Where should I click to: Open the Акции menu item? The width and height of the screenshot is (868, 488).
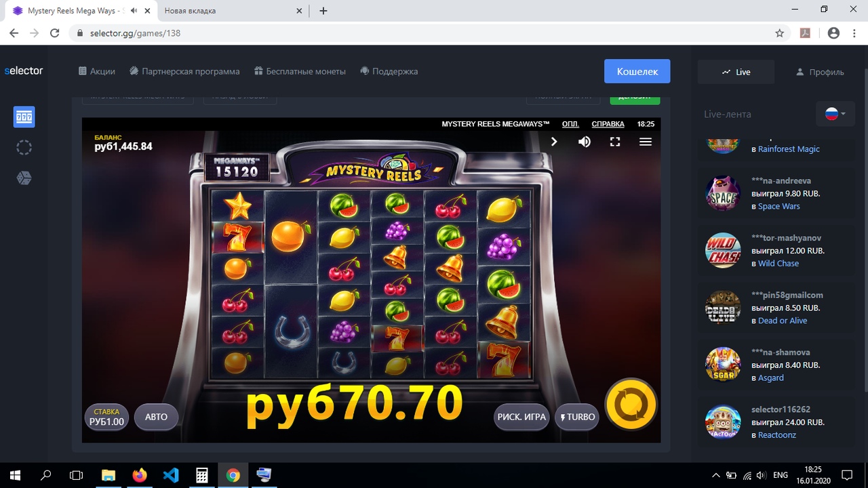97,71
